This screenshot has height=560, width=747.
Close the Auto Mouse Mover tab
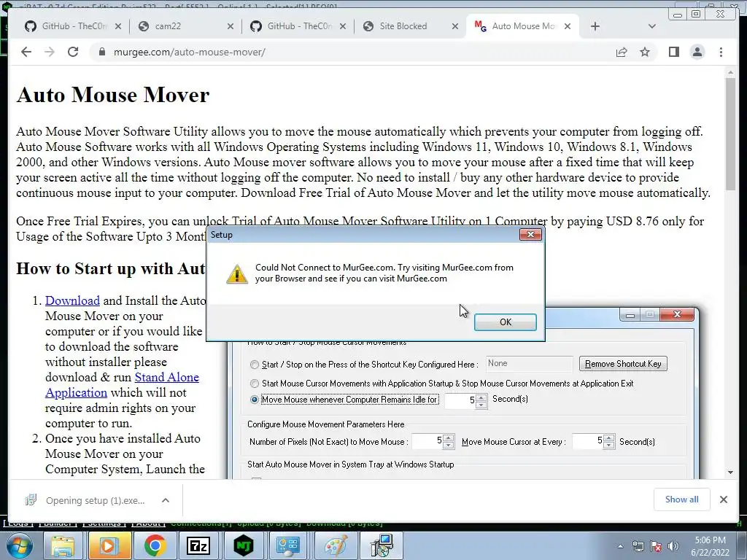pos(568,26)
